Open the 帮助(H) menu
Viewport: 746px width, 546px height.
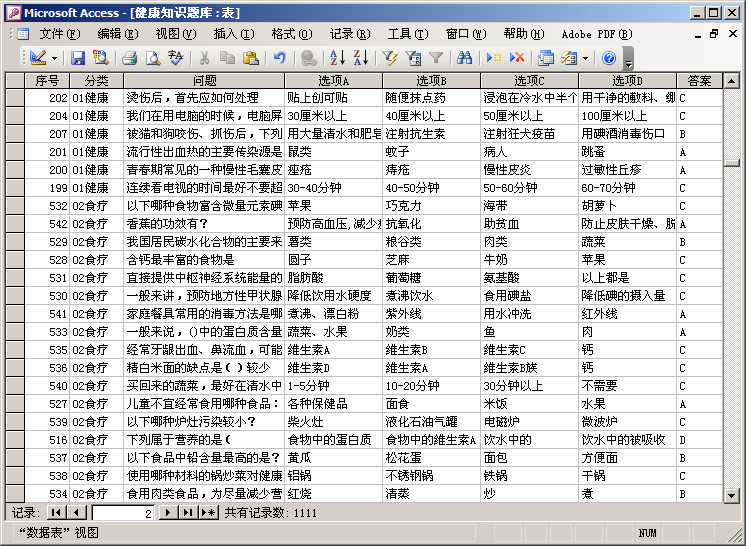[524, 34]
